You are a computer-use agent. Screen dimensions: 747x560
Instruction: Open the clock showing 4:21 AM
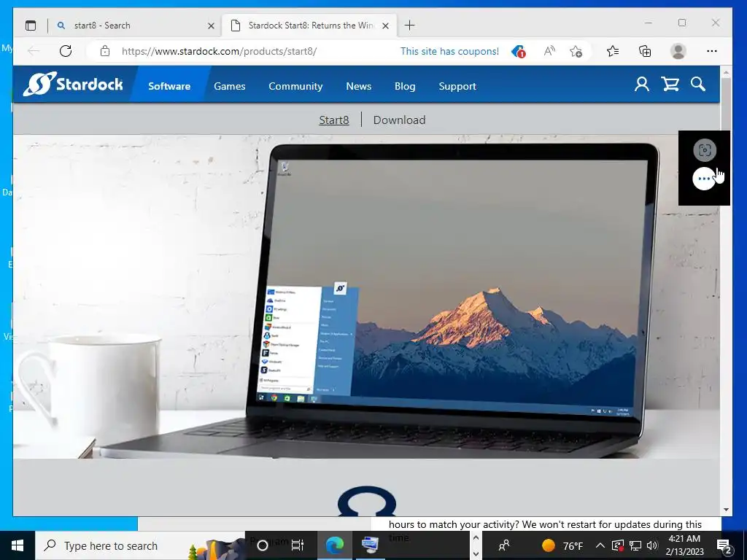[684, 545]
